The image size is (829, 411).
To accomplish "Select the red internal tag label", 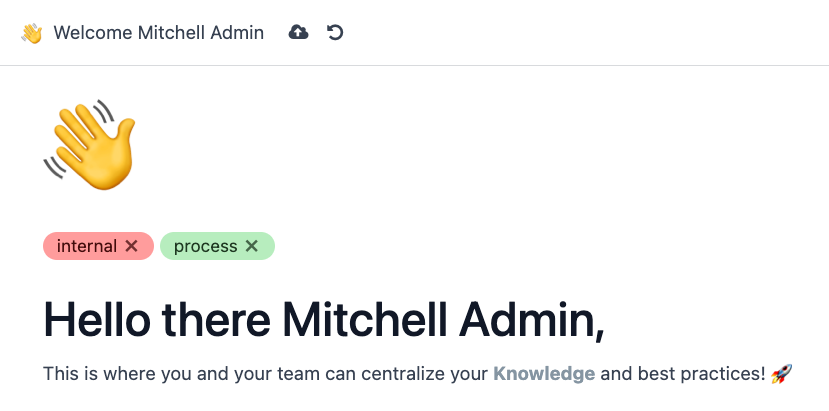I will click(87, 246).
